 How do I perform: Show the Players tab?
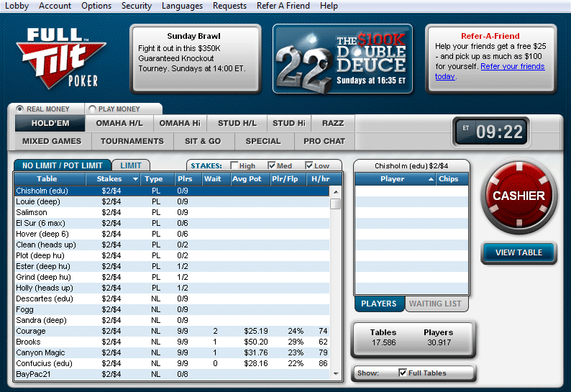point(379,304)
